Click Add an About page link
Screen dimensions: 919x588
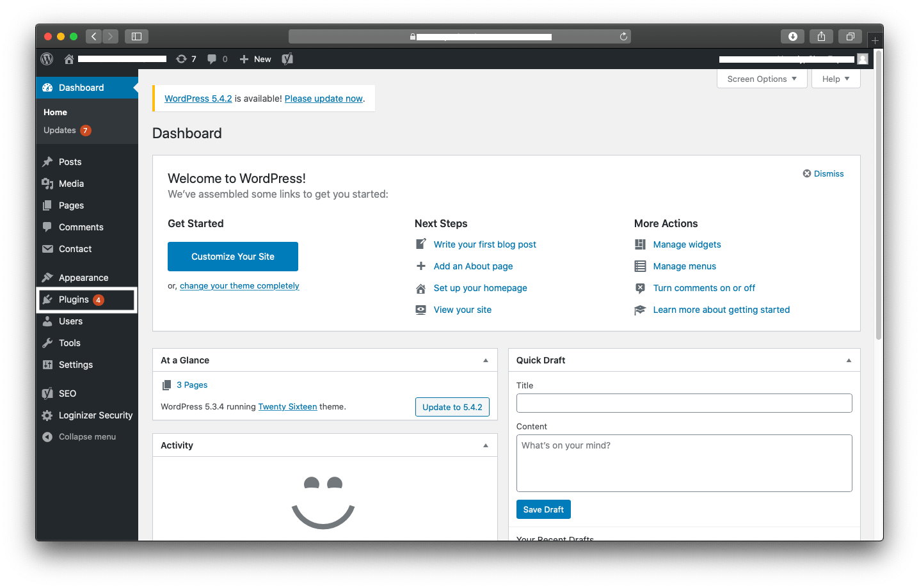click(x=474, y=266)
